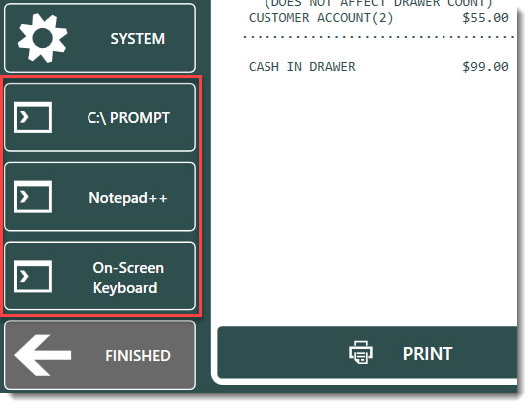Open the On-Screen Keyboard button label
The image size is (532, 408).
(128, 278)
